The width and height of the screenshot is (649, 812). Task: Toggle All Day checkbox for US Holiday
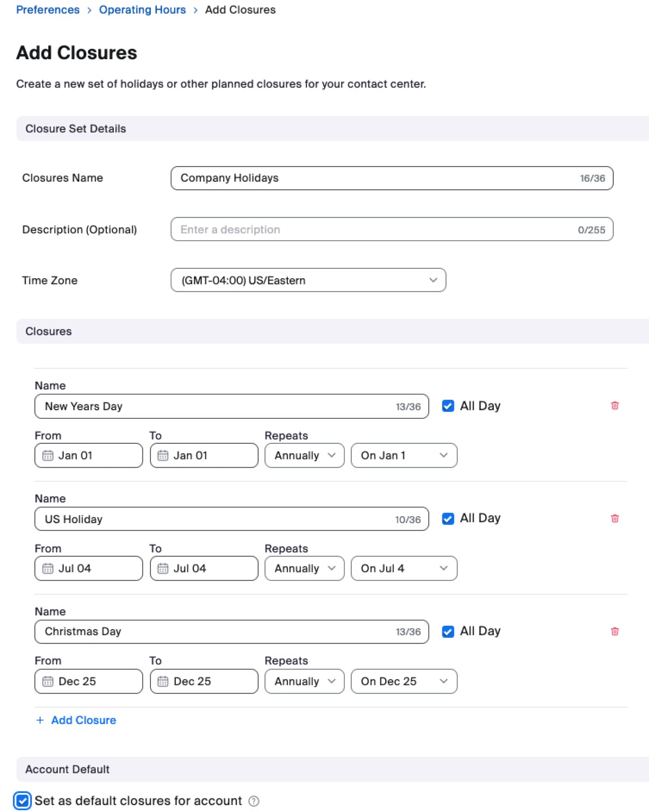(448, 519)
